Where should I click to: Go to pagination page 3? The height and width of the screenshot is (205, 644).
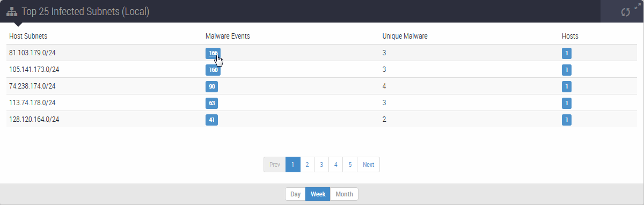click(x=321, y=165)
